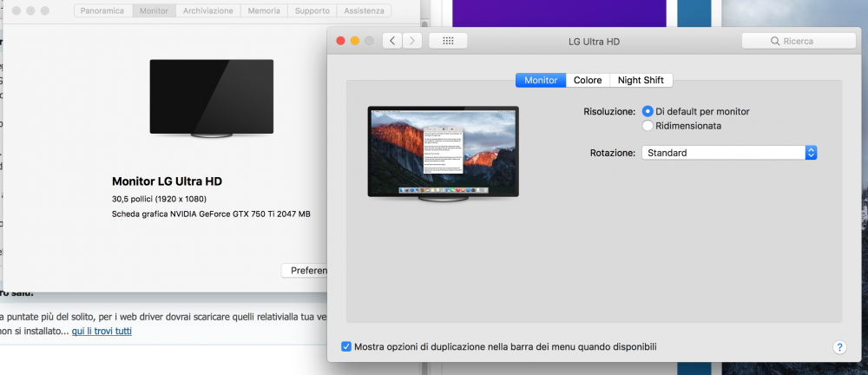
Task: Select 'Di default per monitor' resolution
Action: pyautogui.click(x=648, y=111)
